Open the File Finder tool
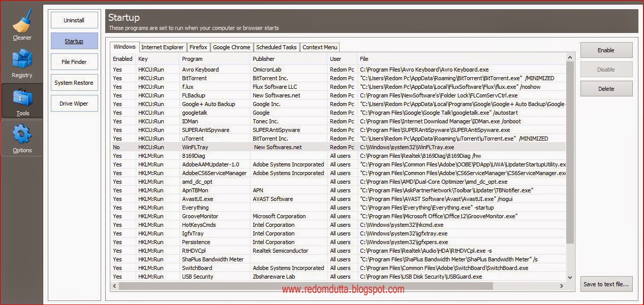Screen dimensions: 644x305 tap(74, 62)
